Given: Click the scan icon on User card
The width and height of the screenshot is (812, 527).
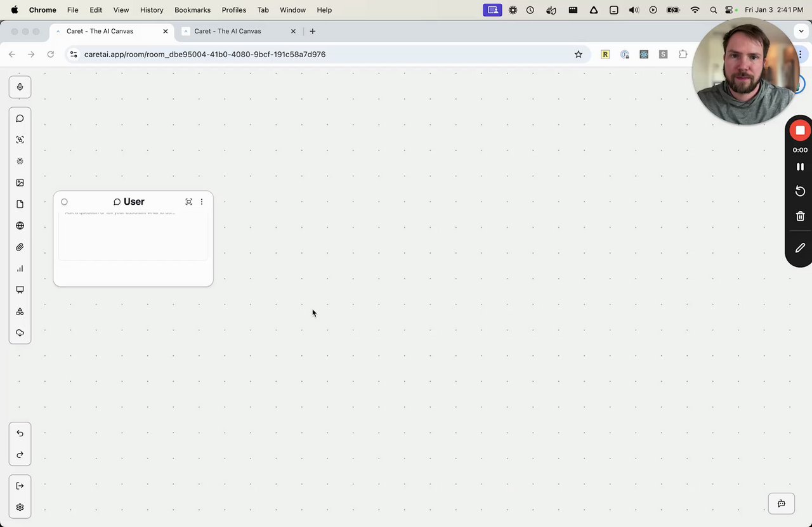Looking at the screenshot, I should coord(188,202).
